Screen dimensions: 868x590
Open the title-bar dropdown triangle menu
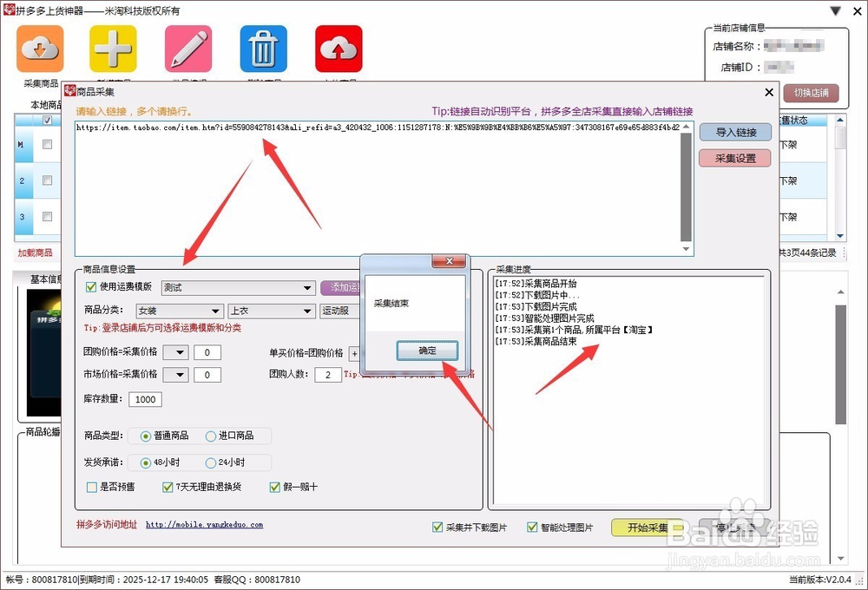836,10
